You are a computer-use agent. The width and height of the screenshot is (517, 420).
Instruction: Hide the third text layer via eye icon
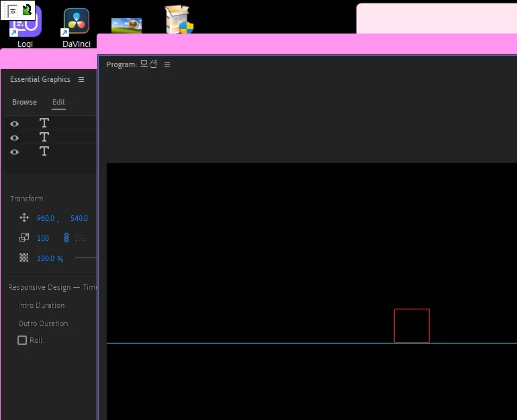click(x=14, y=152)
